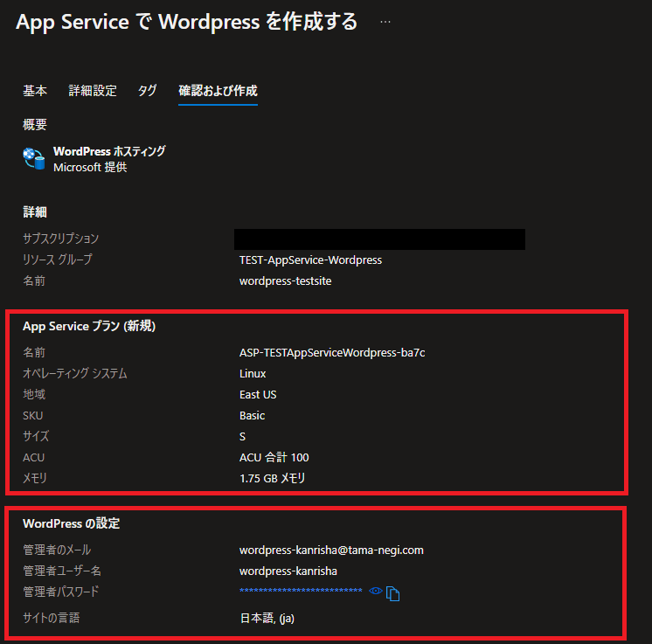Click the リソース グループ label
The width and height of the screenshot is (652, 644).
pos(58,260)
